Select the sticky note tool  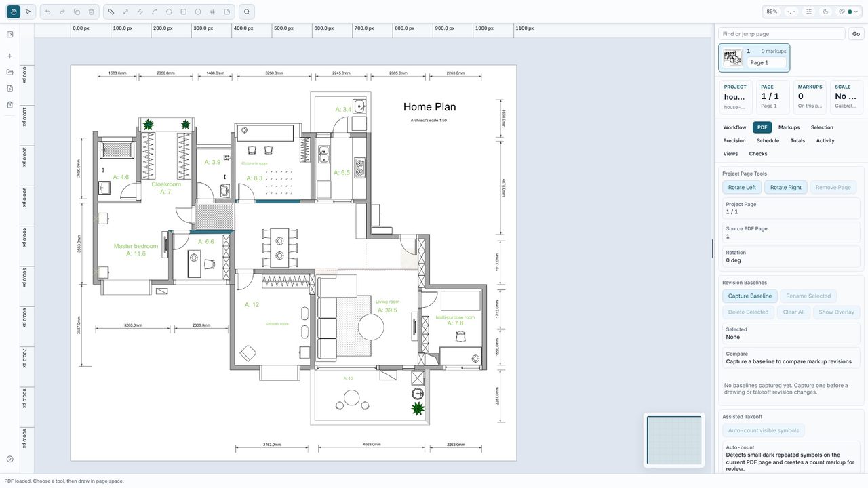click(227, 12)
